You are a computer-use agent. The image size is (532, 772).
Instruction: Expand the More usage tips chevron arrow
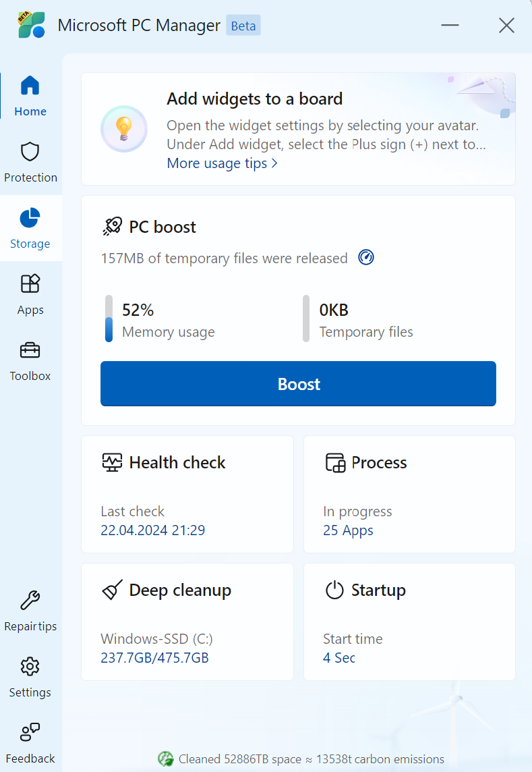[274, 163]
